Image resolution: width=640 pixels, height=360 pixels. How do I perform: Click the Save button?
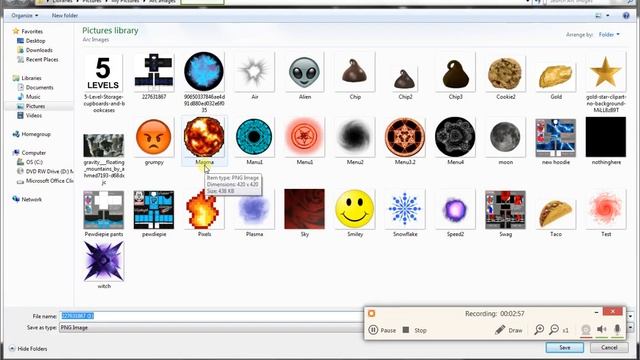point(564,347)
